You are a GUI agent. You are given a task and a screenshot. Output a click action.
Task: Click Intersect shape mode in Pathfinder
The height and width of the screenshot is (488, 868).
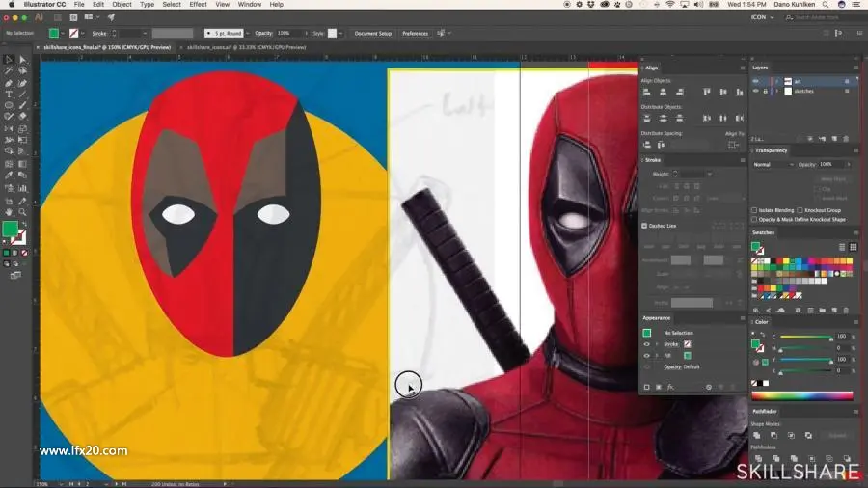pyautogui.click(x=791, y=435)
